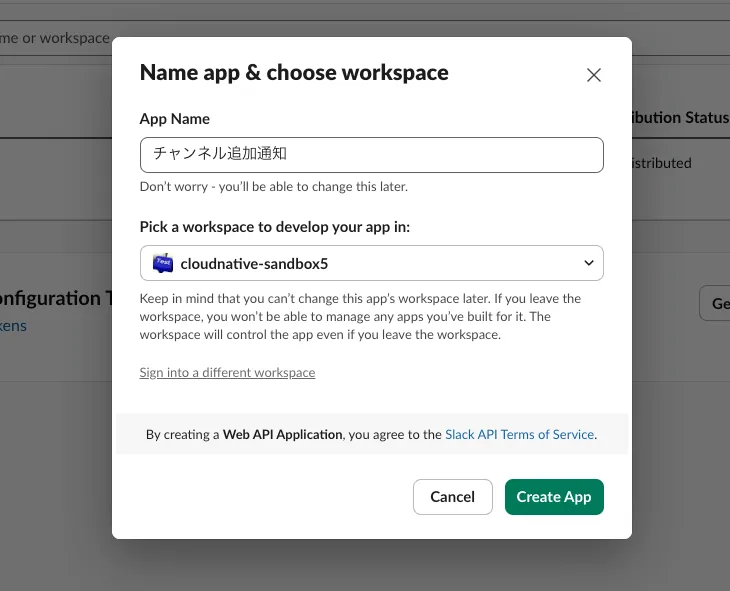Expand the workspace dropdown chevron arrow
Image resolution: width=730 pixels, height=591 pixels.
pos(588,263)
